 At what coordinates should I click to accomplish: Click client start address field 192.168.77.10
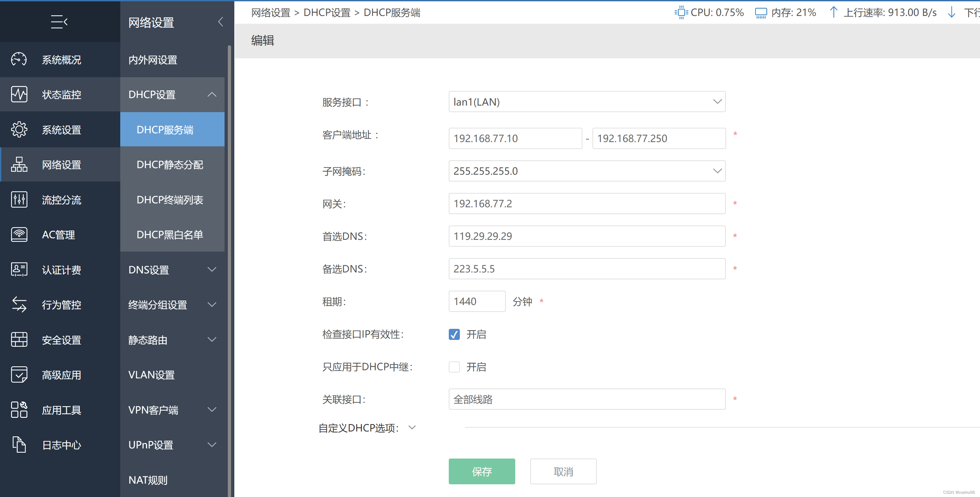[515, 138]
